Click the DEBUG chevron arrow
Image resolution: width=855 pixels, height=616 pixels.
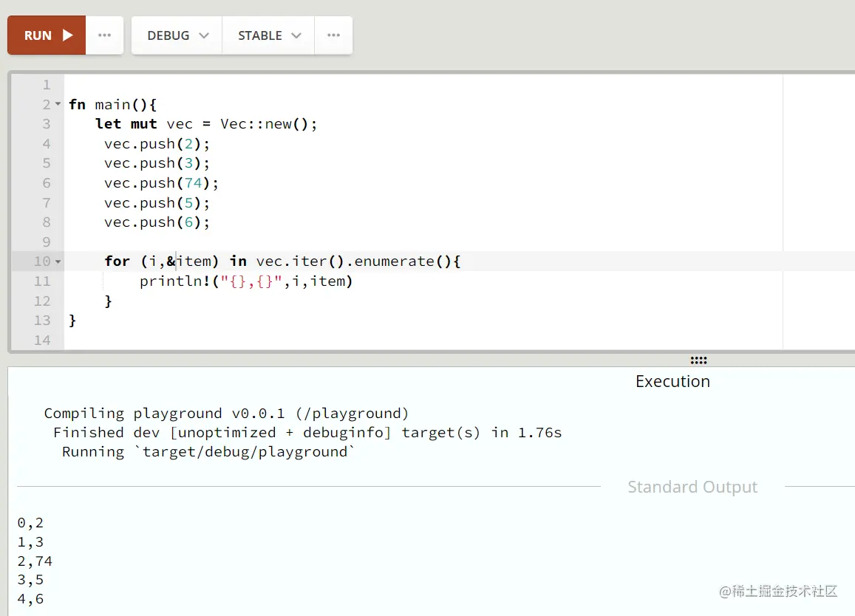coord(205,35)
